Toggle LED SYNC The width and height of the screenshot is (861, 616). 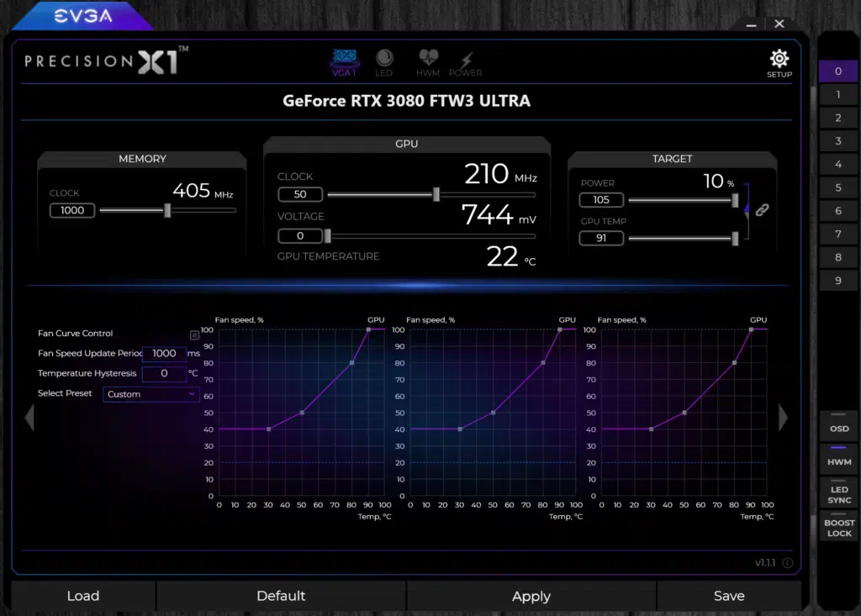click(x=839, y=492)
